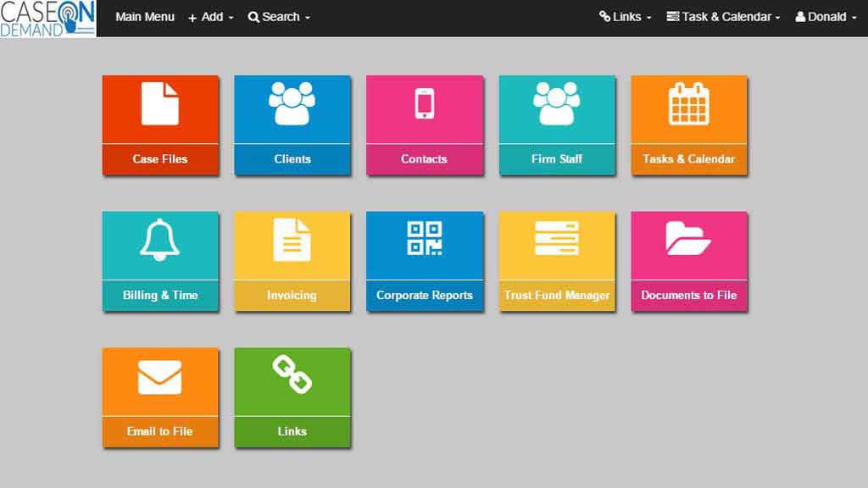This screenshot has height=488, width=868.
Task: Open the Invoicing tile
Action: 292,260
